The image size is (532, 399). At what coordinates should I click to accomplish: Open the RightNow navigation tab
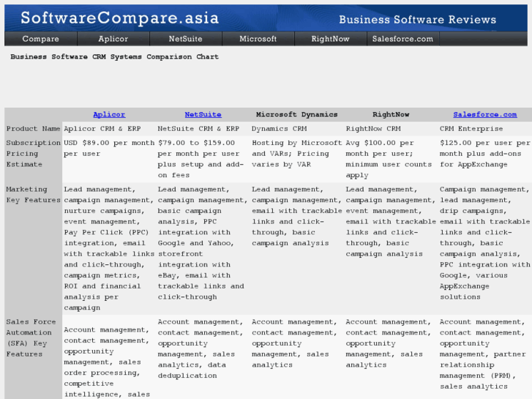pos(331,39)
